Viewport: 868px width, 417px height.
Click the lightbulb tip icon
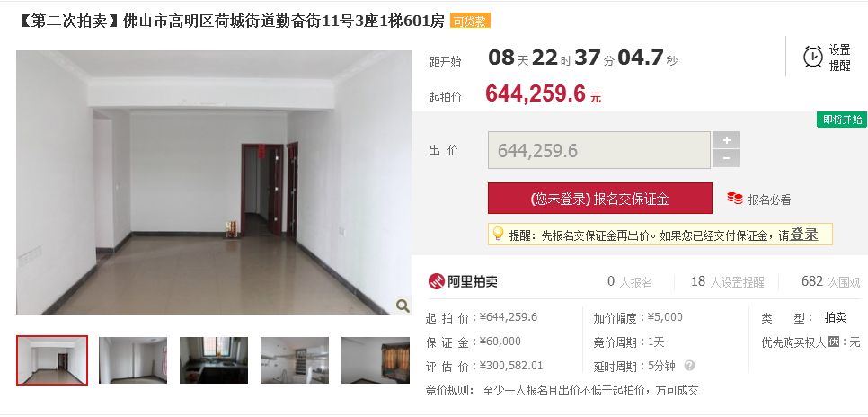498,234
